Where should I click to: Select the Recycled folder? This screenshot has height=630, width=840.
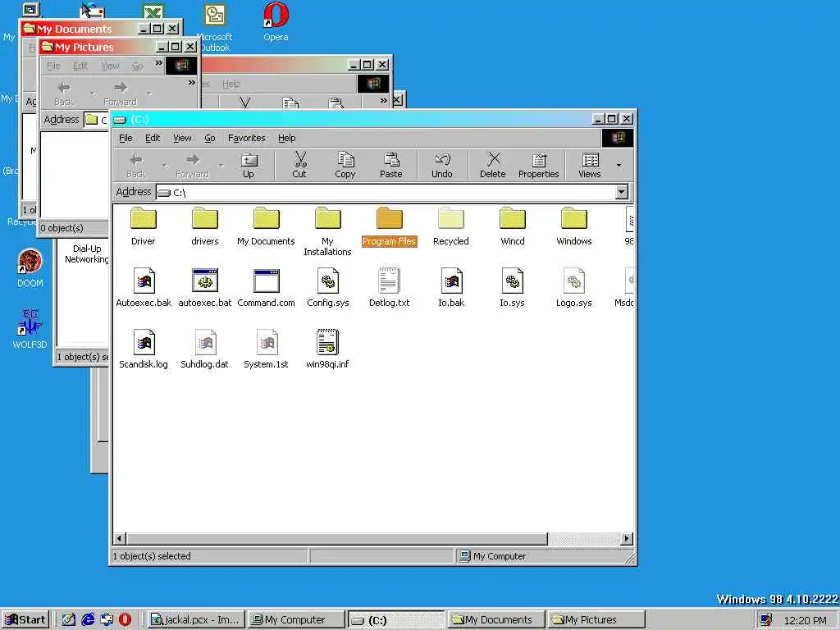click(x=450, y=226)
